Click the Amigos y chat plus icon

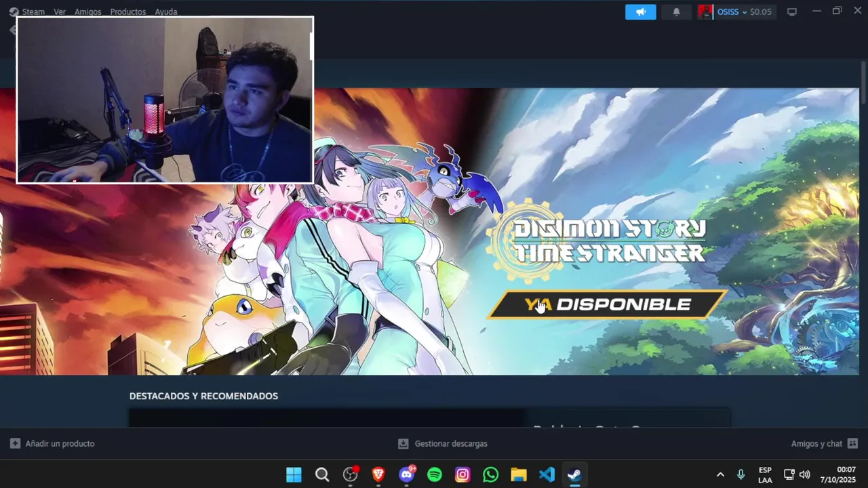coord(852,443)
